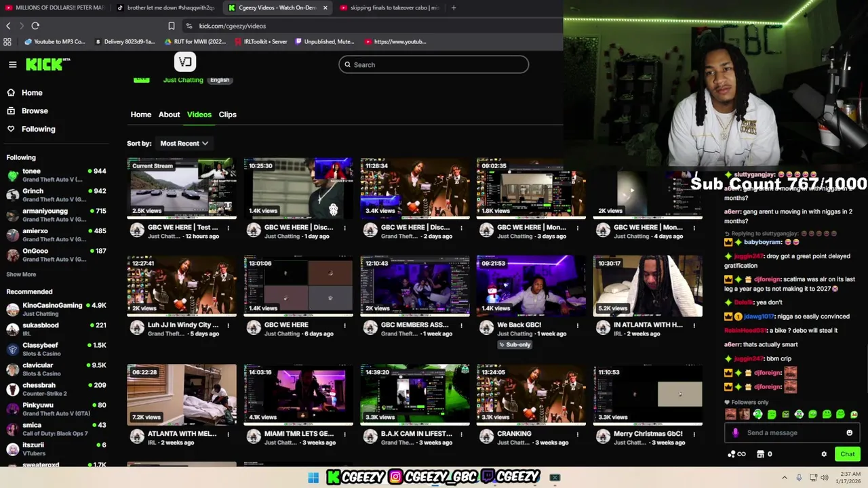Viewport: 868px width, 488px height.
Task: Open tonee channel in Following list
Action: click(56, 175)
